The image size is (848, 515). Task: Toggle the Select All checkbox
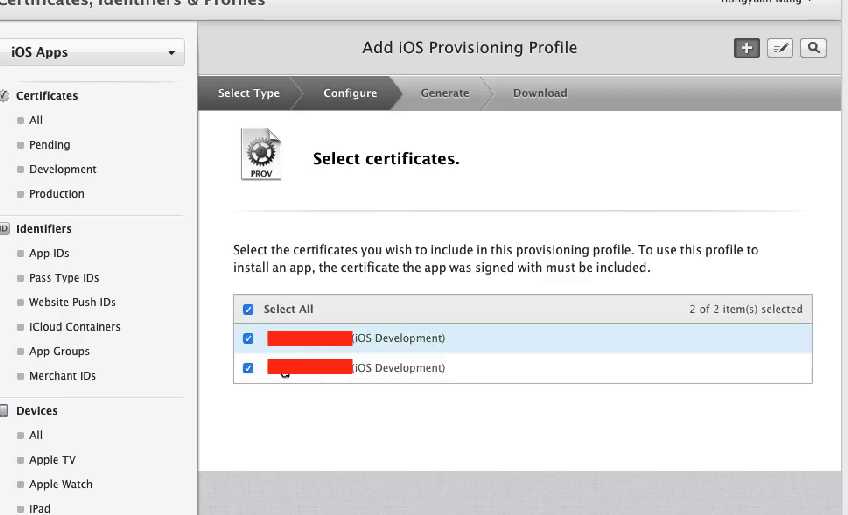(249, 310)
